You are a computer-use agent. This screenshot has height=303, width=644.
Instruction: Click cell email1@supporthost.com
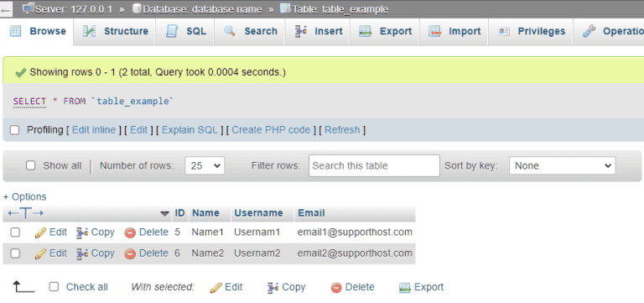[x=355, y=232]
